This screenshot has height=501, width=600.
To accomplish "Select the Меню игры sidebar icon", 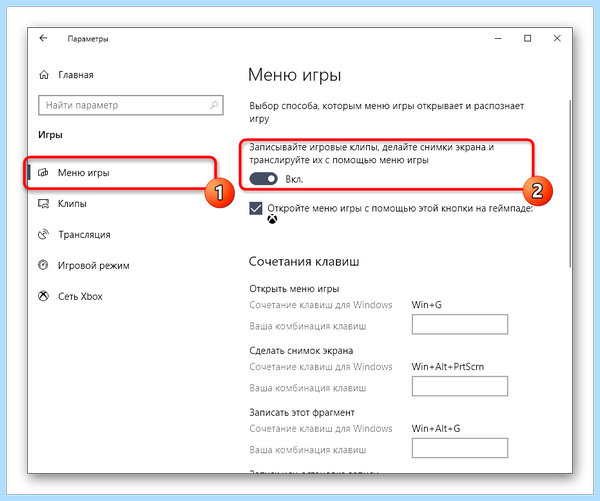I will coord(43,173).
